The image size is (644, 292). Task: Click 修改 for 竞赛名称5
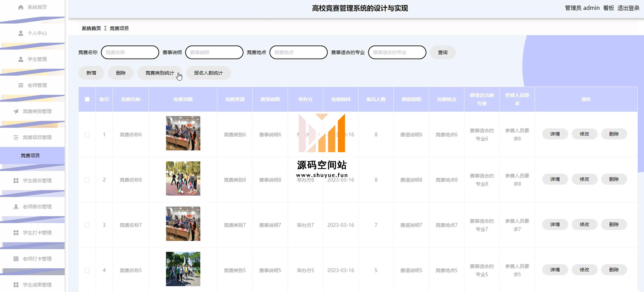[584, 270]
